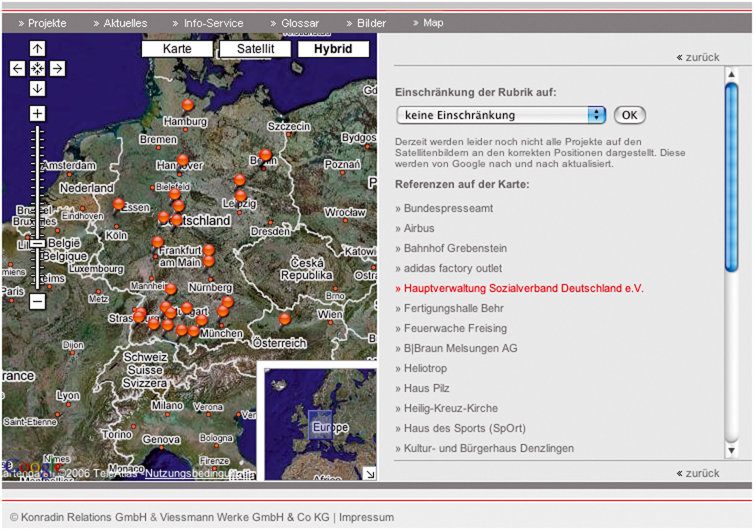This screenshot has width=756, height=532.
Task: Open the Heilig-Kreuz-Kirche reference
Action: point(447,408)
